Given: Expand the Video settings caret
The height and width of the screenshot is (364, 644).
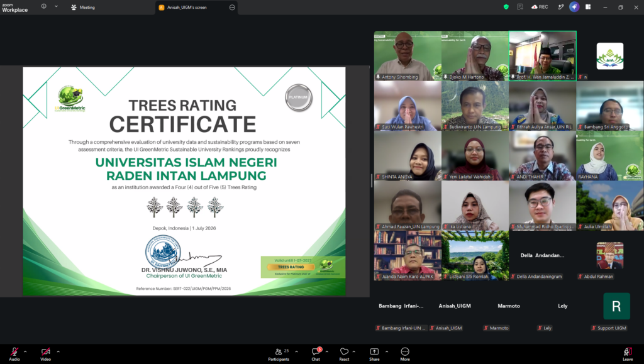Looking at the screenshot, I should (58, 351).
